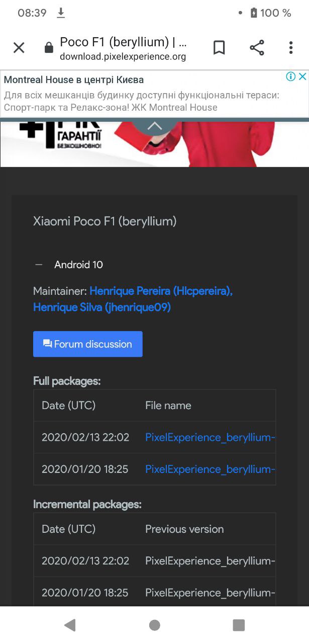Download the 2020/02/13 full package file
Image resolution: width=309 pixels, height=644 pixels.
click(210, 437)
